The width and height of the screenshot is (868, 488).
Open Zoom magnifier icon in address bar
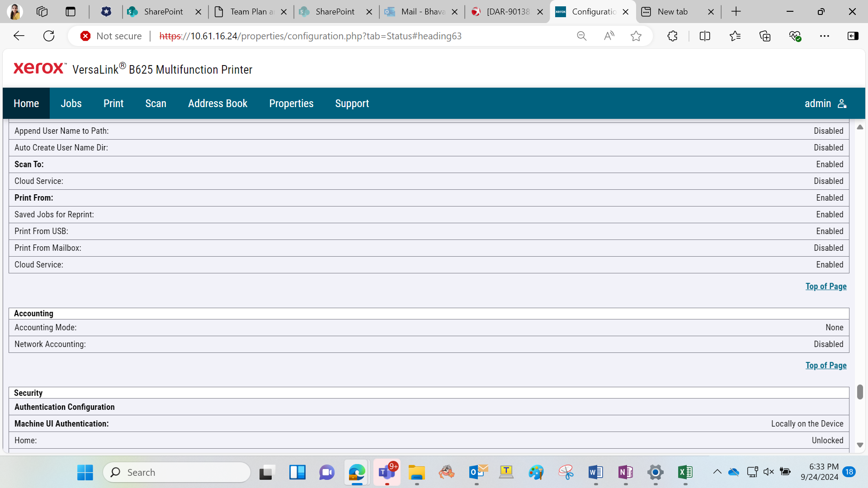tap(581, 36)
